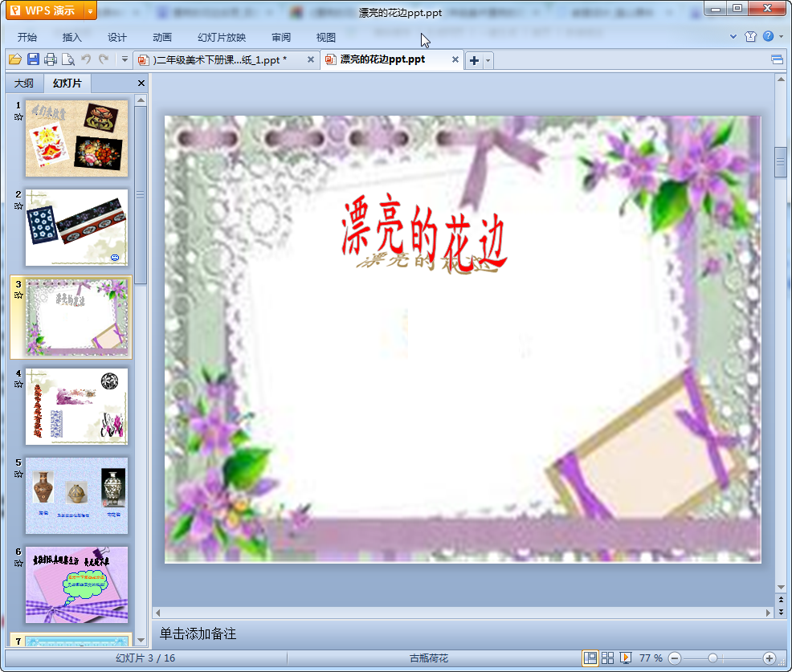
Task: Open the 动画 ribbon tab
Action: tap(162, 38)
